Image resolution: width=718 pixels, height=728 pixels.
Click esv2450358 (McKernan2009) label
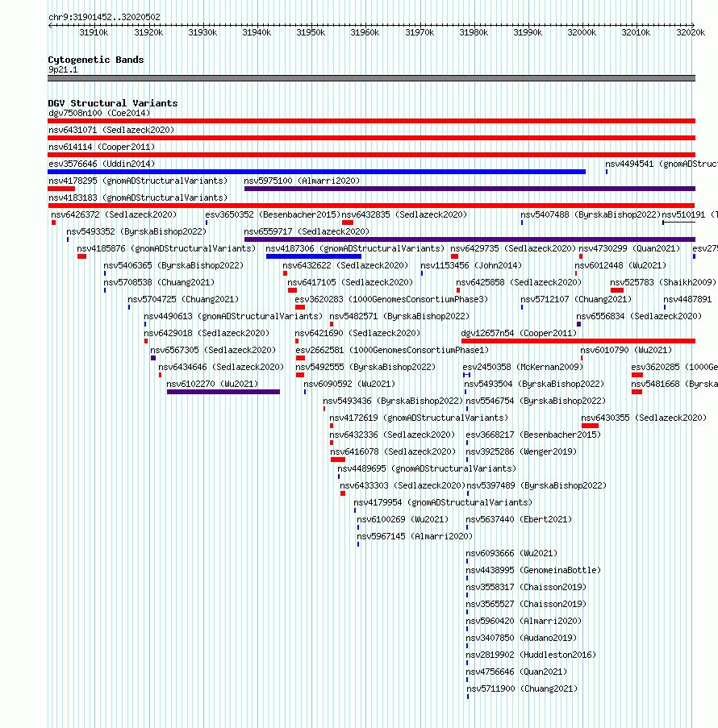point(523,368)
